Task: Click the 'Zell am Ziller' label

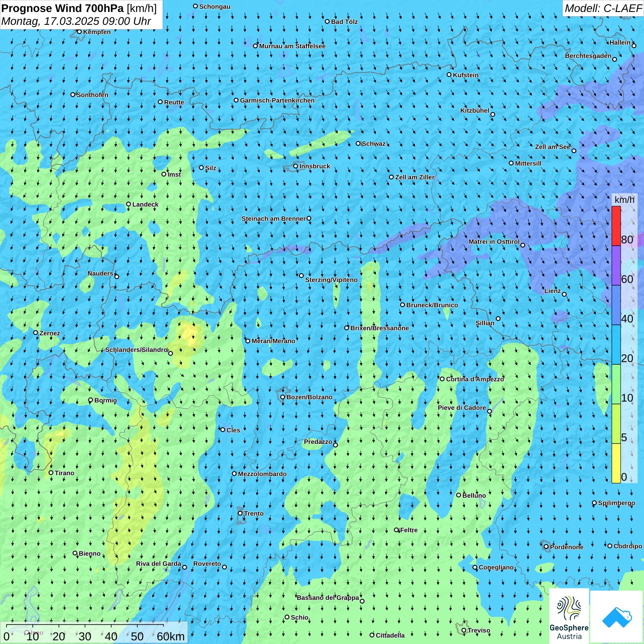Action: pos(415,177)
